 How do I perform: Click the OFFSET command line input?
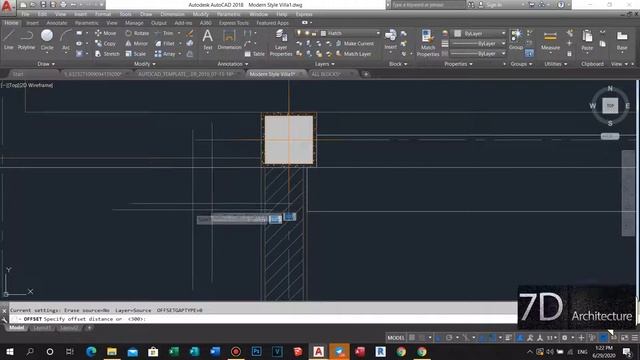pos(263,319)
